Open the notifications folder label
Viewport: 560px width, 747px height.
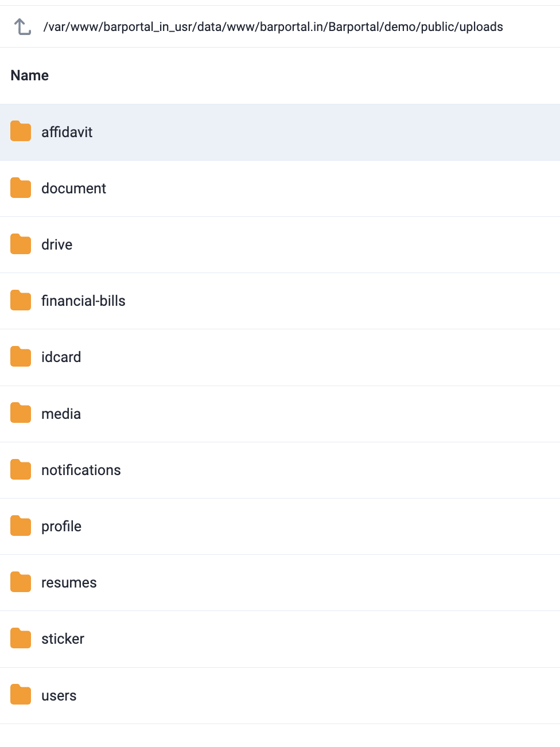(x=81, y=470)
